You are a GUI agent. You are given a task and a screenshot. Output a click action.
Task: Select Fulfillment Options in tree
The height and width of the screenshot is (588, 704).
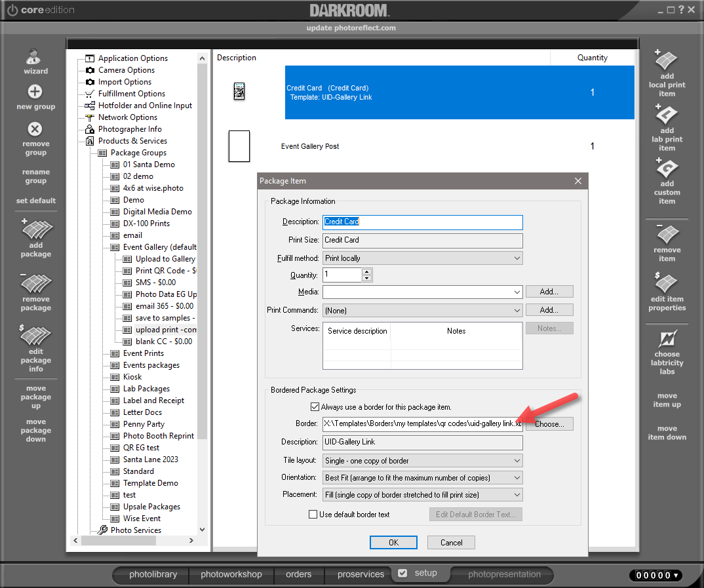point(132,93)
